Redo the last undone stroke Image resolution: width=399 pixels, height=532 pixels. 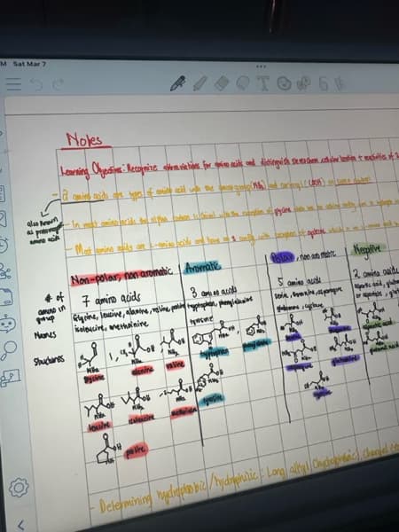[x=58, y=84]
